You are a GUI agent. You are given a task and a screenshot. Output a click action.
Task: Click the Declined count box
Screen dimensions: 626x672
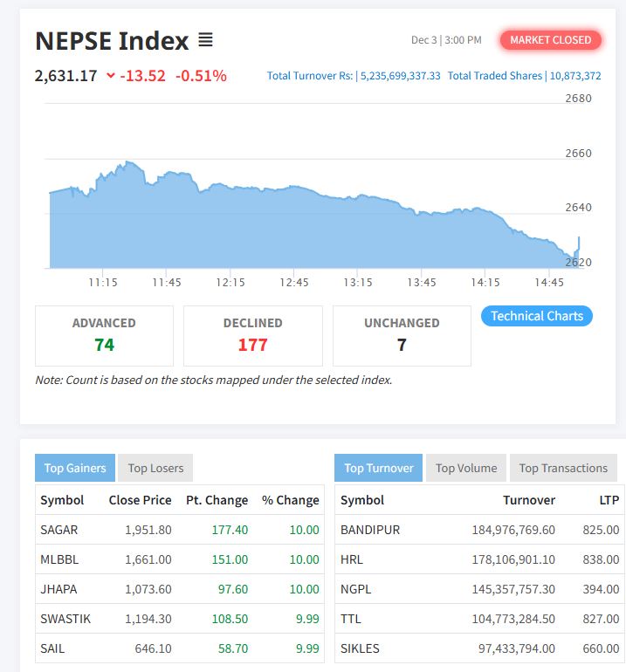[253, 335]
